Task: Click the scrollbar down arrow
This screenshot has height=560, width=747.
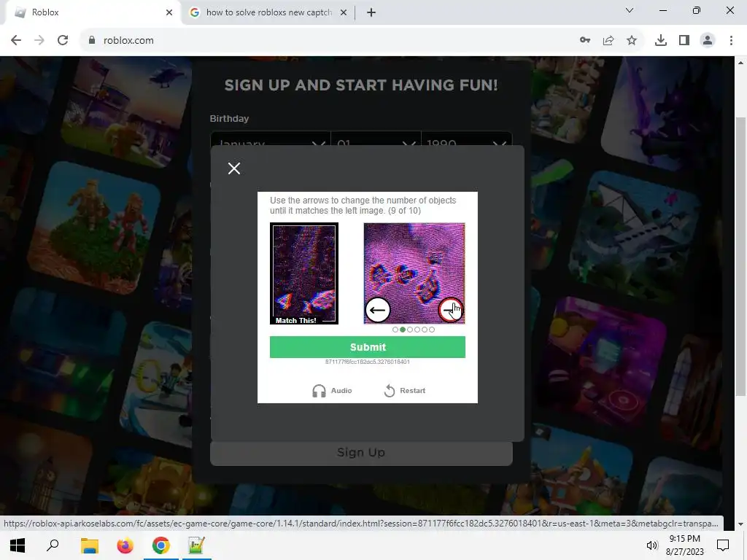Action: (x=740, y=524)
